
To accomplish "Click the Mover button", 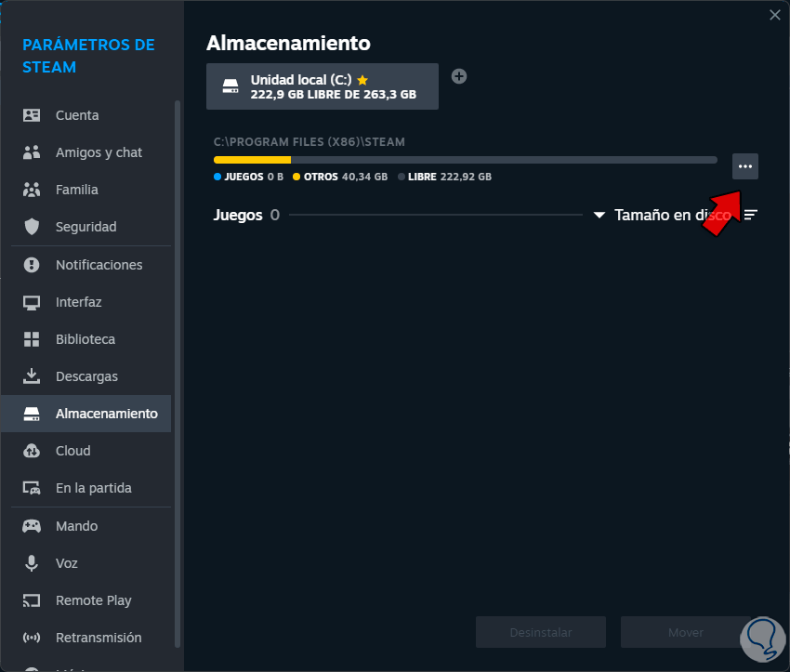I will [x=685, y=632].
